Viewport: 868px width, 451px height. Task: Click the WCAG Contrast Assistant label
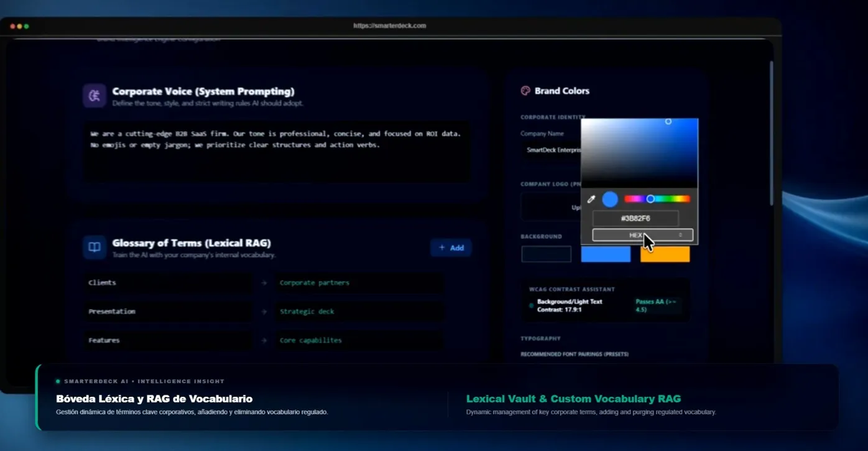click(572, 289)
